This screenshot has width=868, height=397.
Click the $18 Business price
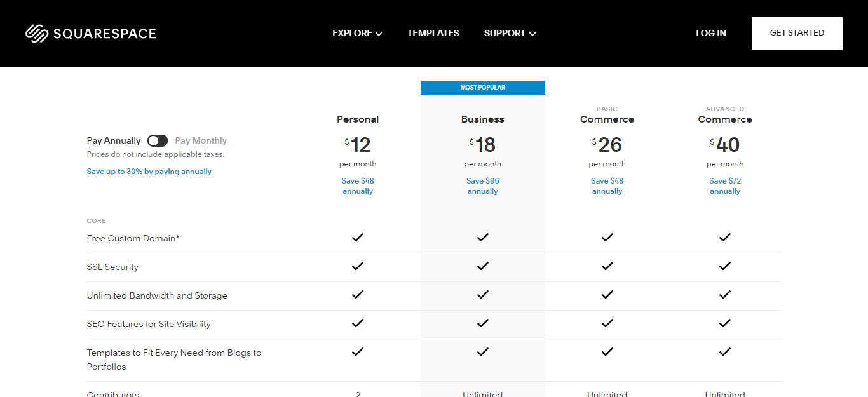click(483, 145)
